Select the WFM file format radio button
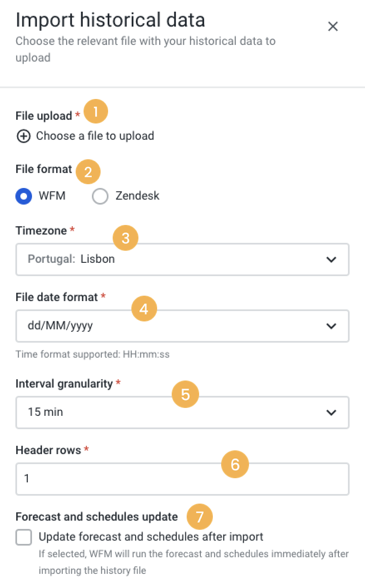This screenshot has width=365, height=588. pyautogui.click(x=24, y=196)
